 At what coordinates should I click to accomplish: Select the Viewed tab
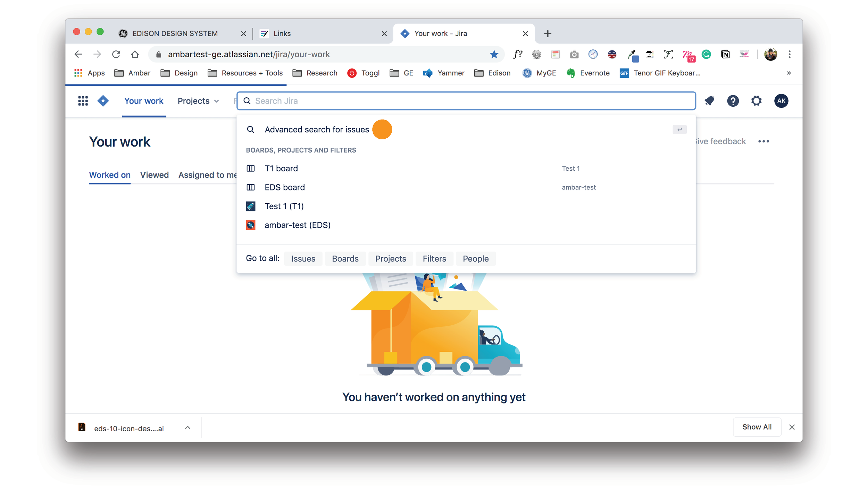pos(154,175)
